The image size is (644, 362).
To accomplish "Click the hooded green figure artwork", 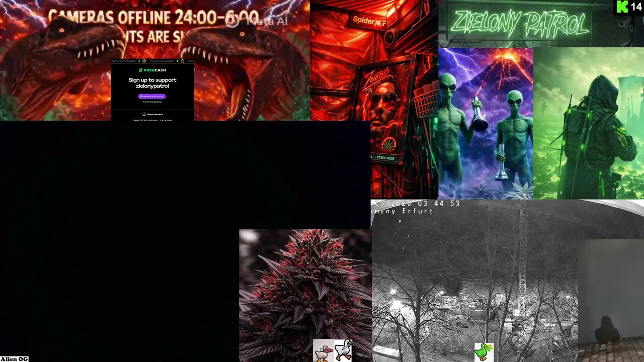I will (588, 124).
